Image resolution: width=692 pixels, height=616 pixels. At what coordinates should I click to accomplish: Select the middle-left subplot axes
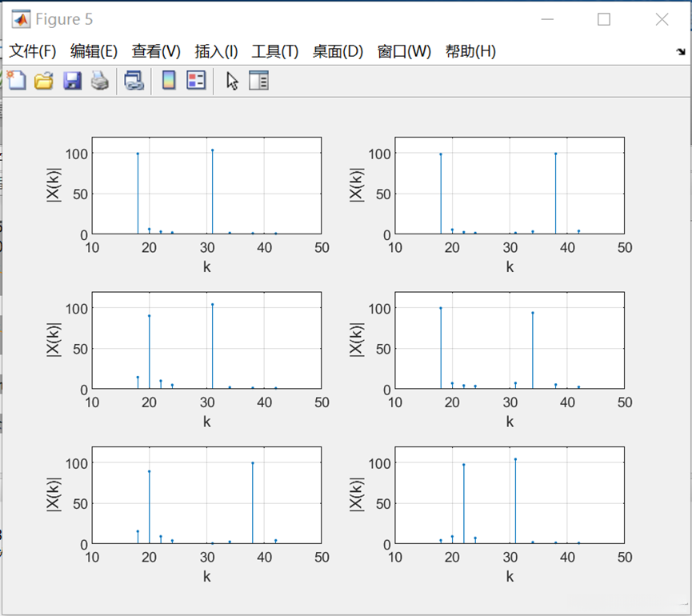pos(206,340)
